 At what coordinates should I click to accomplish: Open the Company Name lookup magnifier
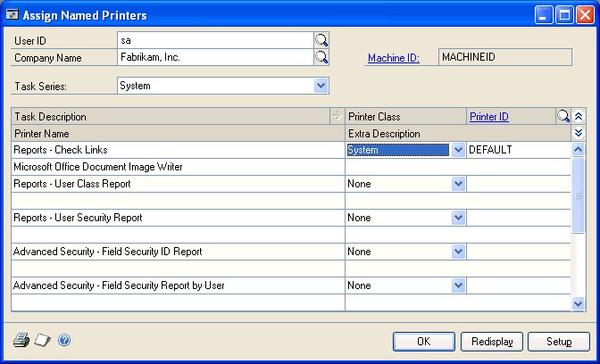(321, 57)
